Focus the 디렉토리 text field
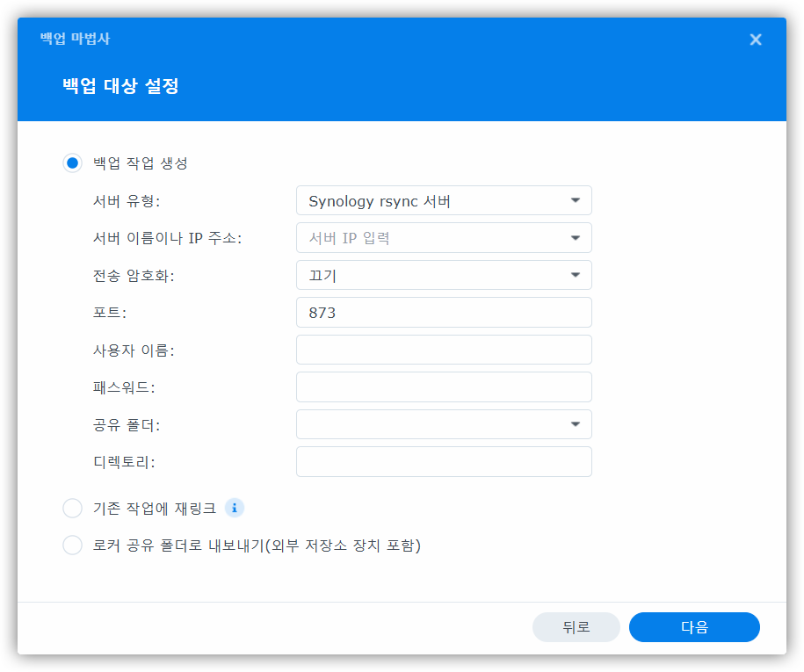Screen dimensions: 804x672 tap(444, 462)
